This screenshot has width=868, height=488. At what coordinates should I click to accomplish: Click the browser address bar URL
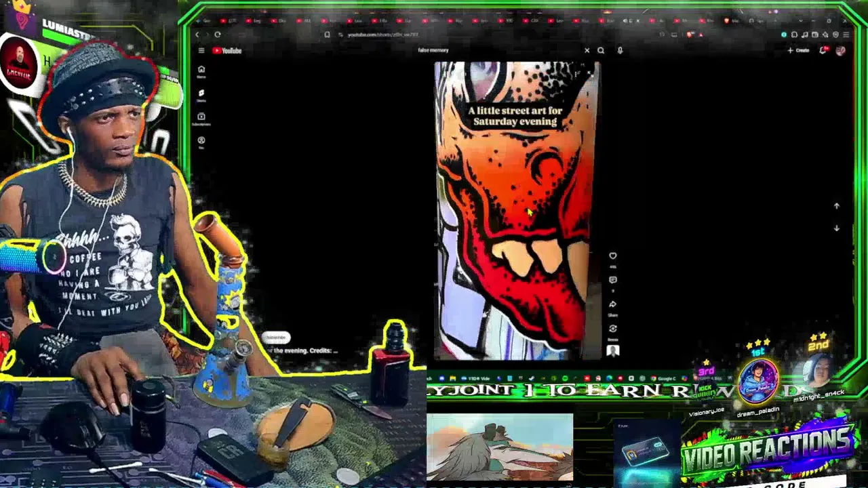click(383, 35)
